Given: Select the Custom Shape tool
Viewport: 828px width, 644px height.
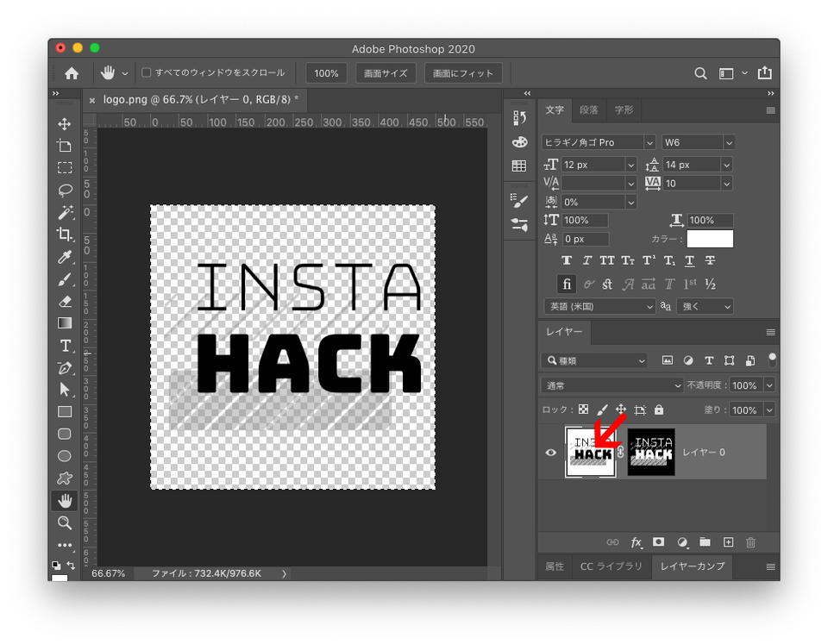Looking at the screenshot, I should click(x=65, y=478).
